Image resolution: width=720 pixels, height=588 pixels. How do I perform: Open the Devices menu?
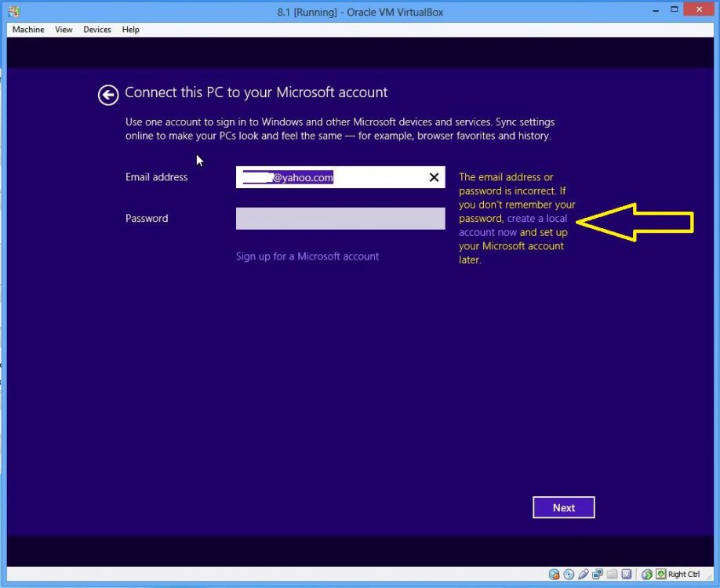point(97,30)
